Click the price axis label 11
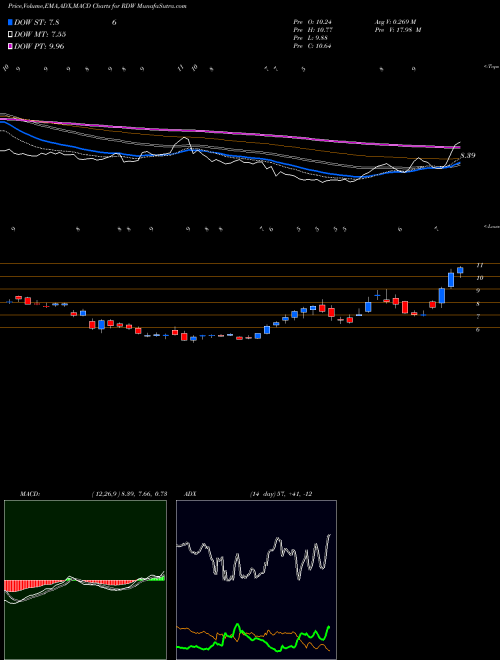 coord(479,265)
